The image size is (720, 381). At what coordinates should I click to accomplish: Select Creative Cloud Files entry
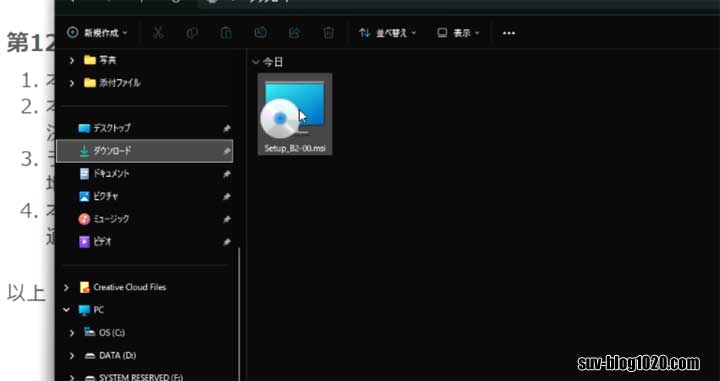coord(123,287)
